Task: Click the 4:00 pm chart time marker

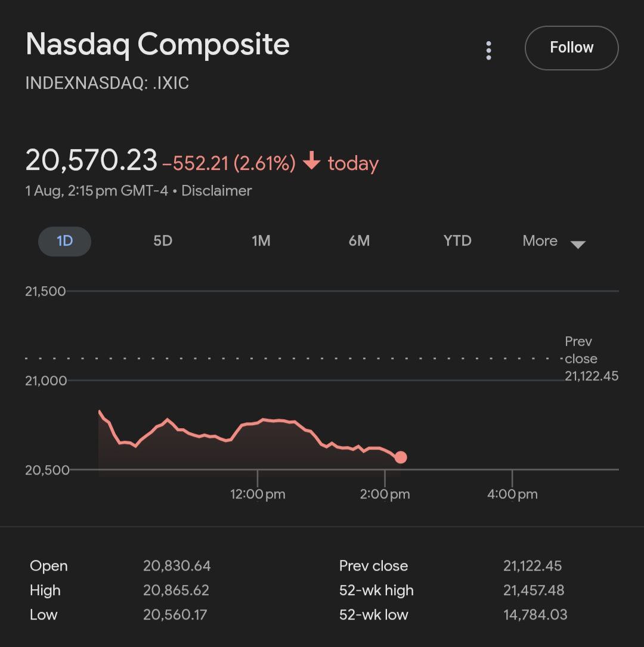Action: click(512, 494)
